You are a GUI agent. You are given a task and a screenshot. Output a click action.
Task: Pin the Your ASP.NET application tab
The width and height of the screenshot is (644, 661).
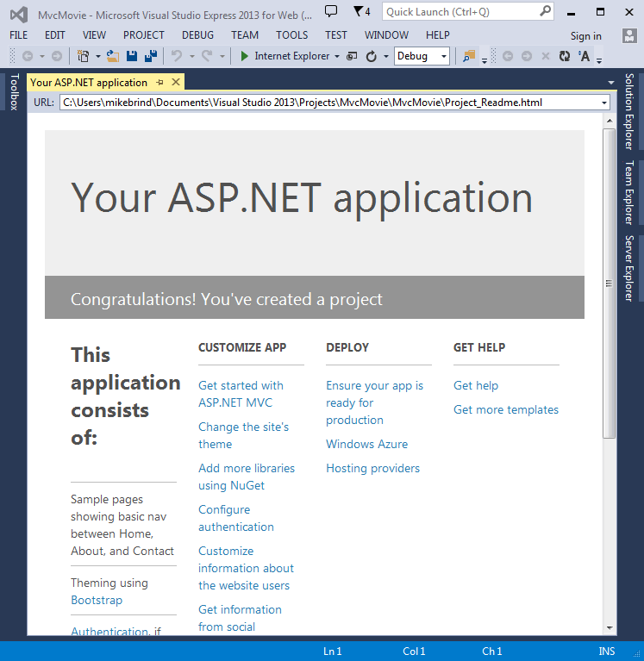pyautogui.click(x=159, y=83)
